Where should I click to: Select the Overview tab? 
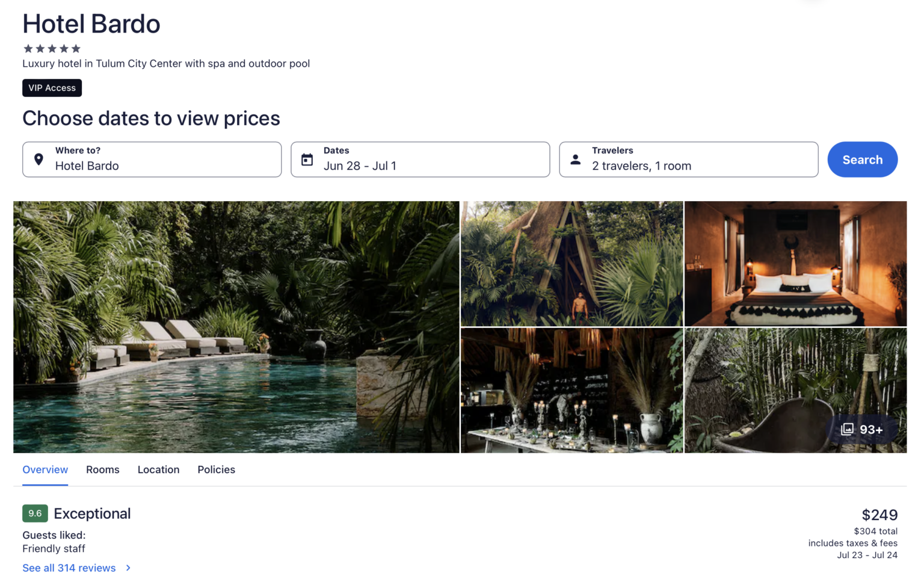click(x=45, y=469)
